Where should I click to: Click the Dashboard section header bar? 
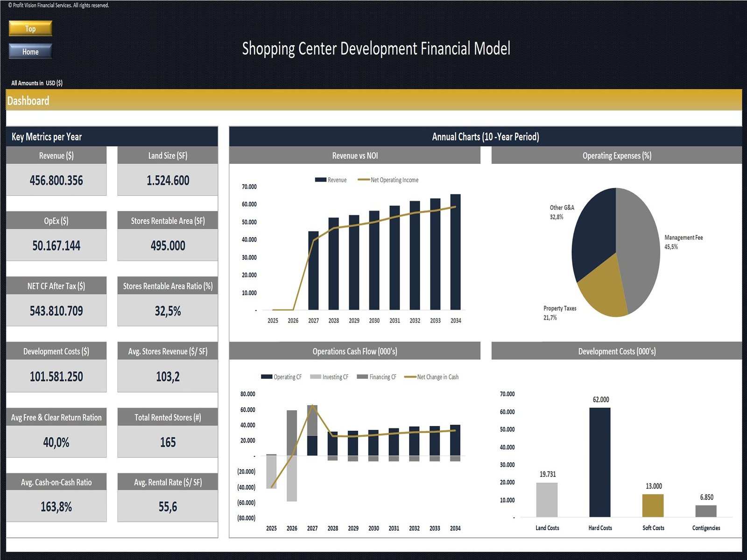[373, 100]
